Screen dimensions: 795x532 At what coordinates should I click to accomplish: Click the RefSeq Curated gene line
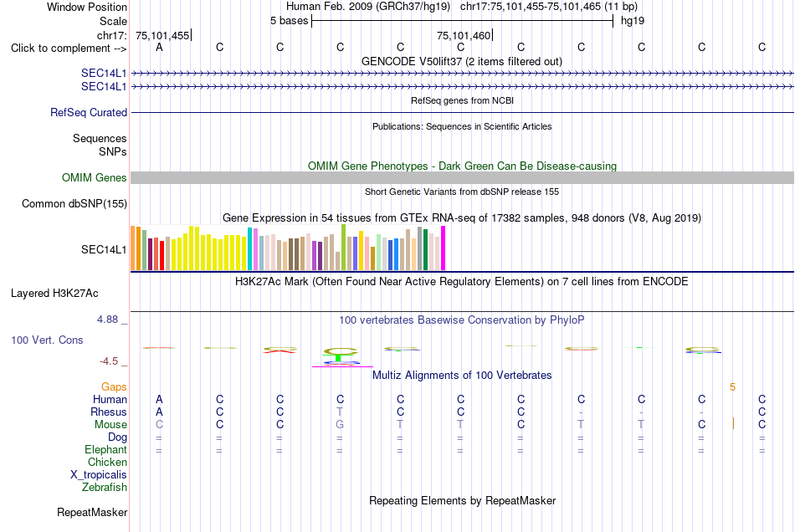click(463, 112)
